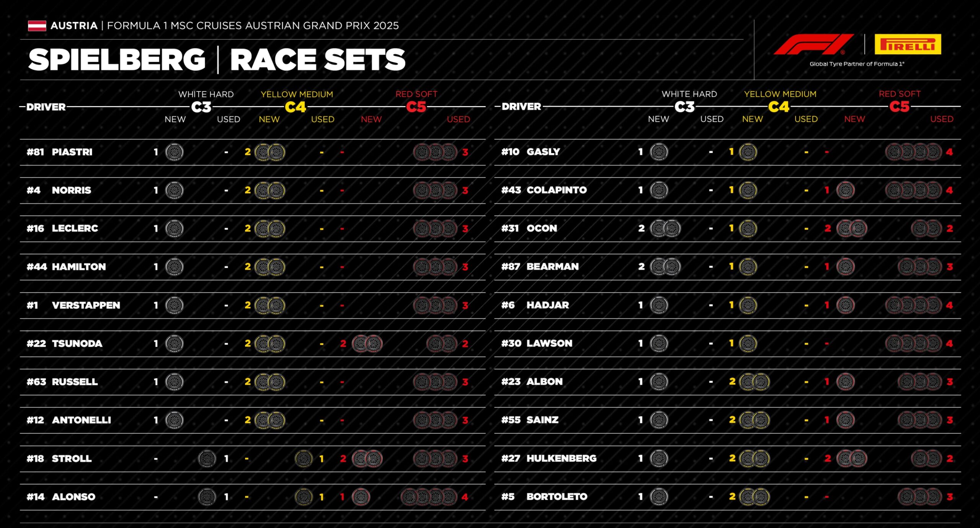Click the yellow C4 heading on left
The height and width of the screenshot is (528, 980).
(x=296, y=107)
